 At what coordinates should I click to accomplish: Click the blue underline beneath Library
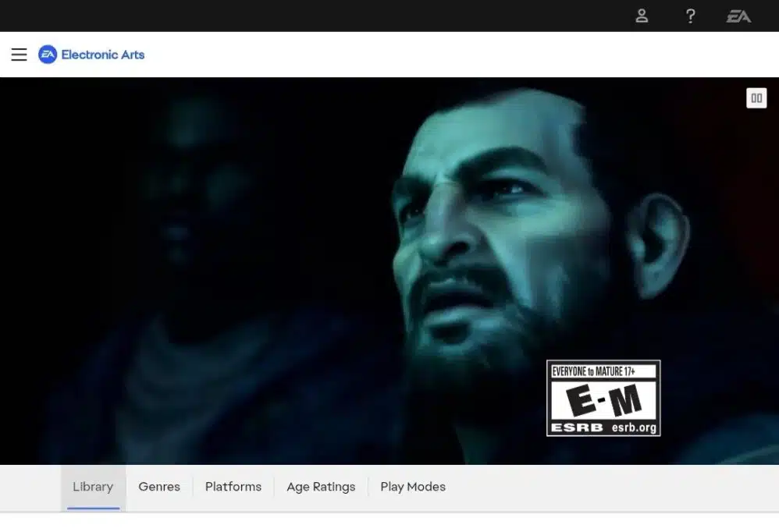[93, 508]
